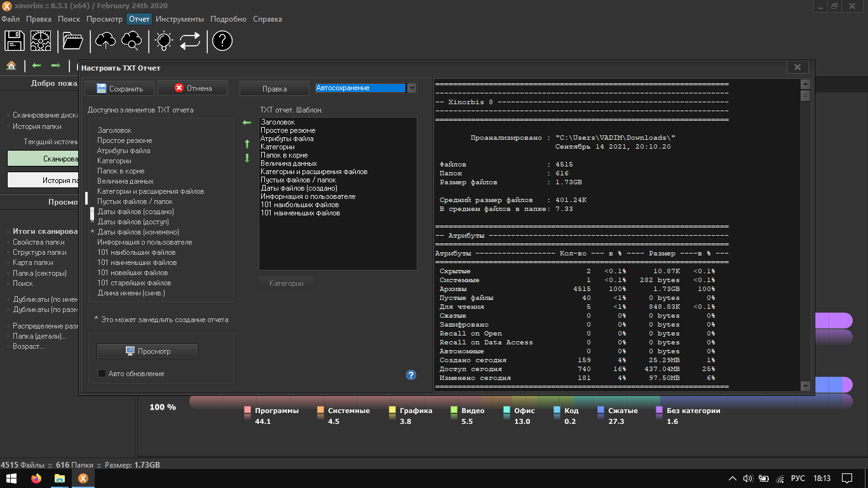The height and width of the screenshot is (488, 868).
Task: Open help via the question mark toolbar icon
Action: [222, 41]
